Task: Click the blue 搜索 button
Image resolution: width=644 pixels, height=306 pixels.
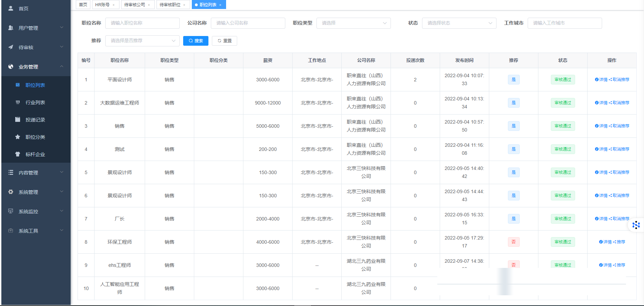Action: tap(196, 41)
